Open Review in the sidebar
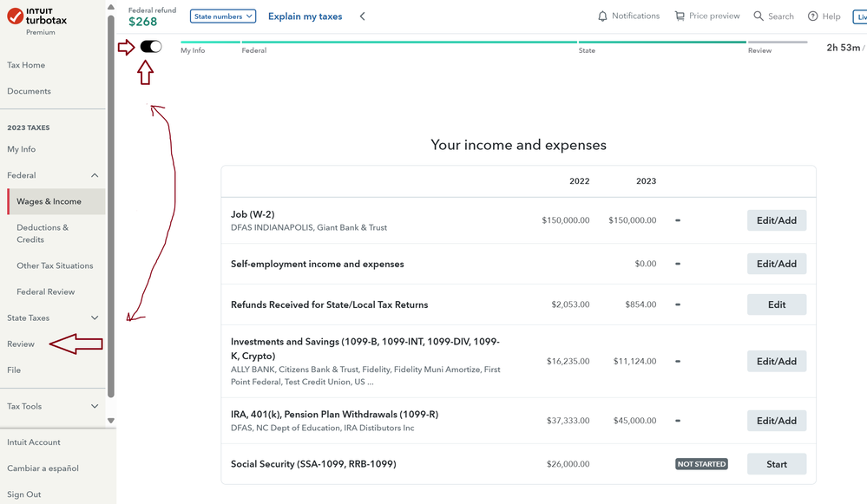867x504 pixels. [21, 344]
